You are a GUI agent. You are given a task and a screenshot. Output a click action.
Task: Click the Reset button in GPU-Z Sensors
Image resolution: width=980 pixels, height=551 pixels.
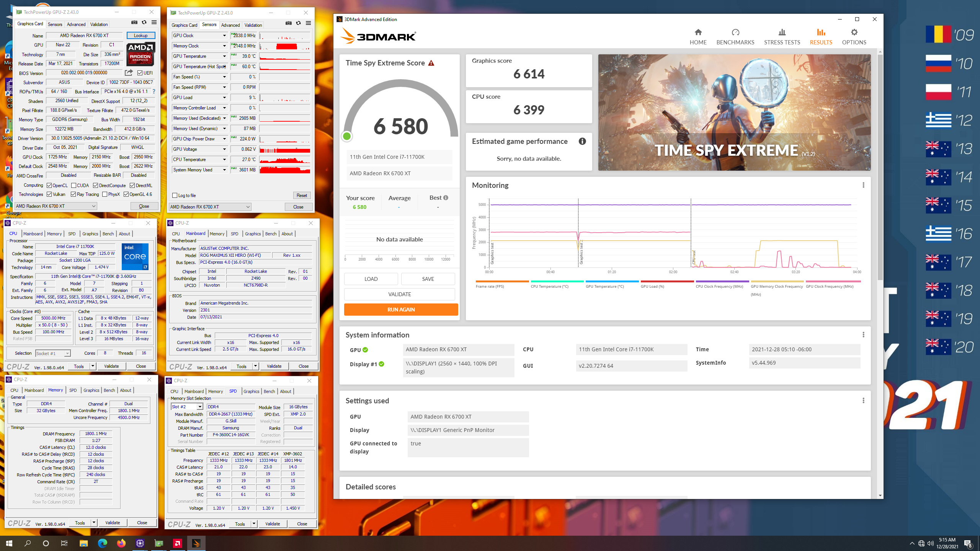(x=302, y=196)
